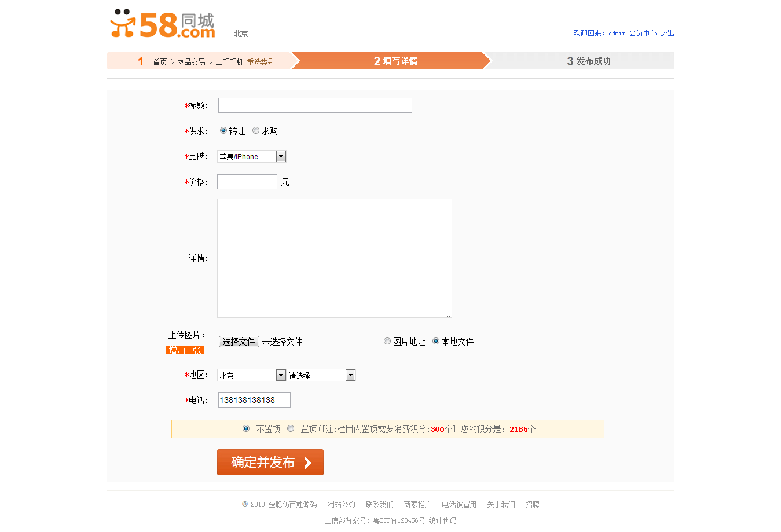Image resolution: width=781 pixels, height=532 pixels.
Task: Select the 置顶 pin-to-top radio option
Action: click(x=291, y=429)
